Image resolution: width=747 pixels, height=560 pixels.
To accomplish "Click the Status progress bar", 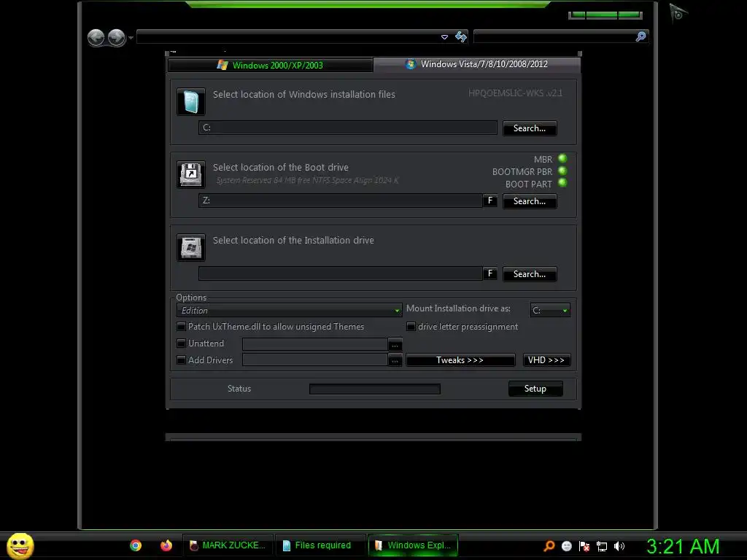I will coord(374,389).
